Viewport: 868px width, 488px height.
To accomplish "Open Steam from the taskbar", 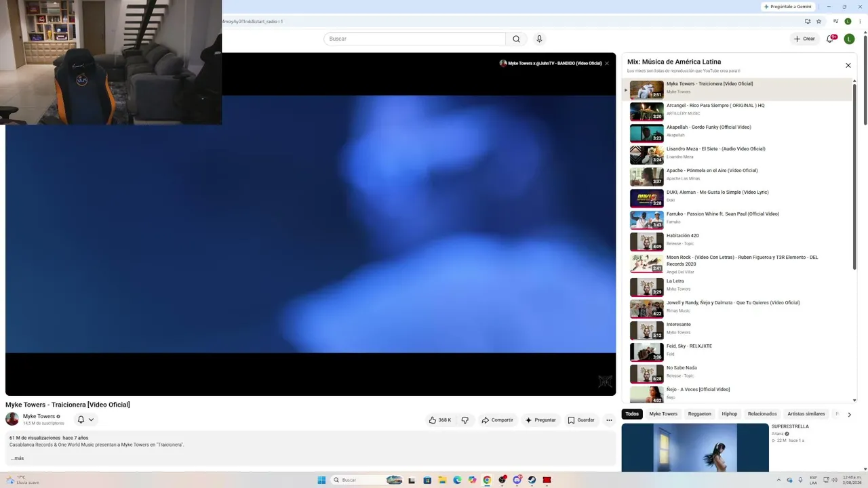I will click(532, 480).
